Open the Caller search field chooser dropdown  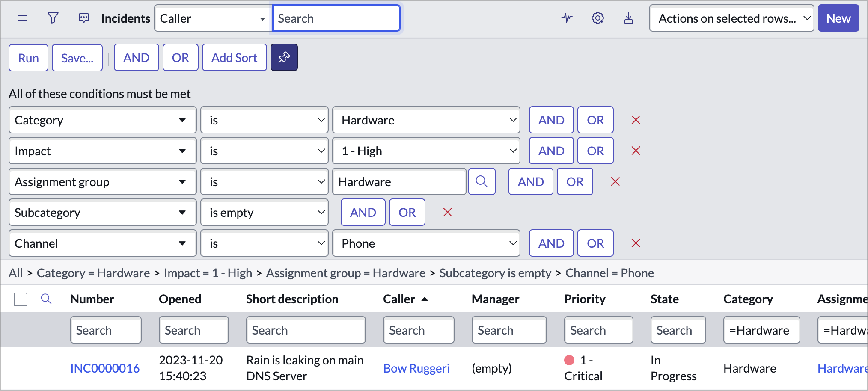pyautogui.click(x=213, y=18)
